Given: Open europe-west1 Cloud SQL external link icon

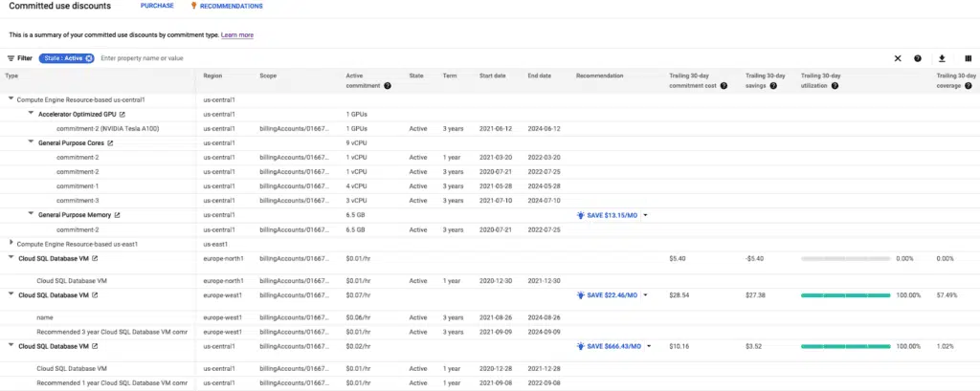Looking at the screenshot, I should 95,294.
